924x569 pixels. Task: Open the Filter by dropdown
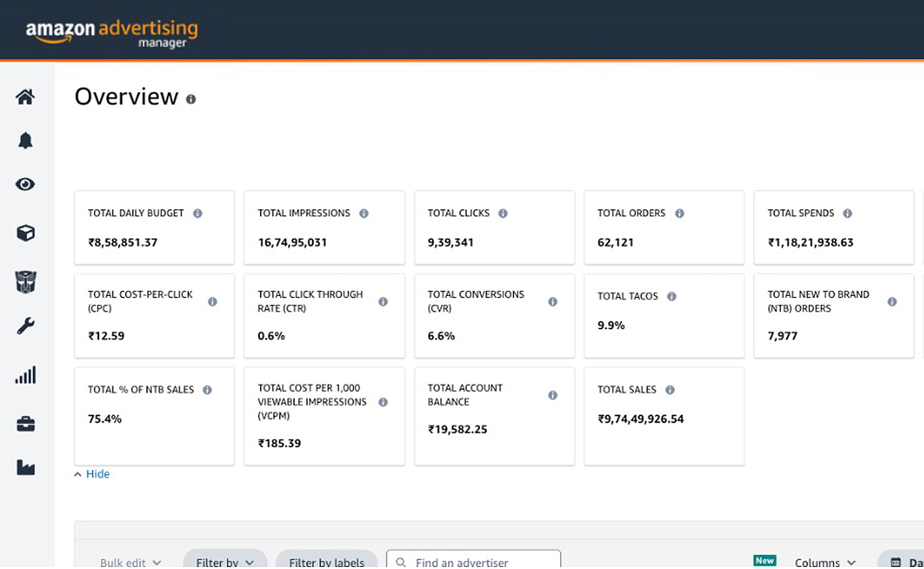point(225,562)
